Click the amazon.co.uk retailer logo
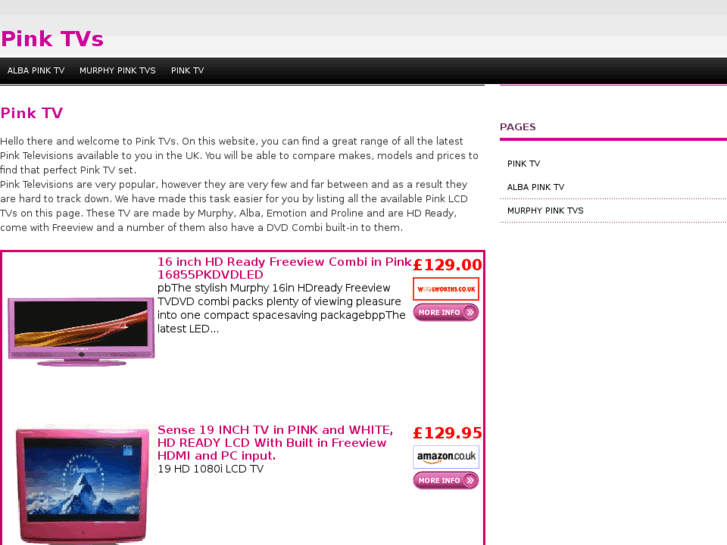This screenshot has width=727, height=545. tap(446, 457)
